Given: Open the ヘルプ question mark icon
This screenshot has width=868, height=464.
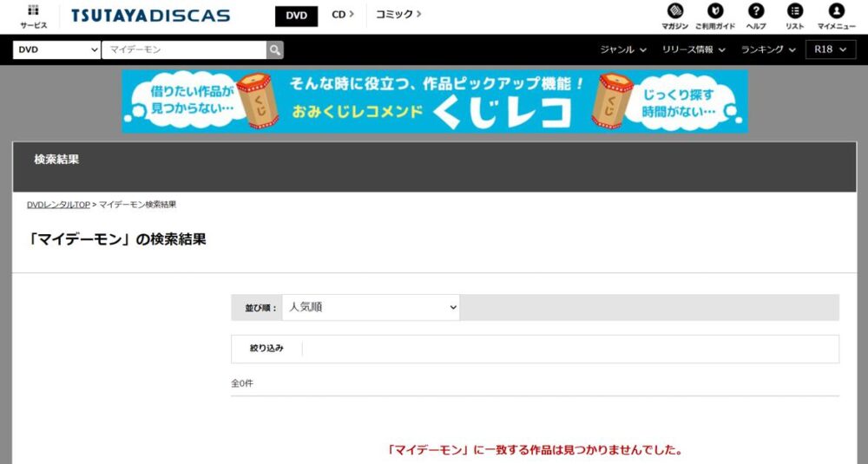Looking at the screenshot, I should point(756,16).
